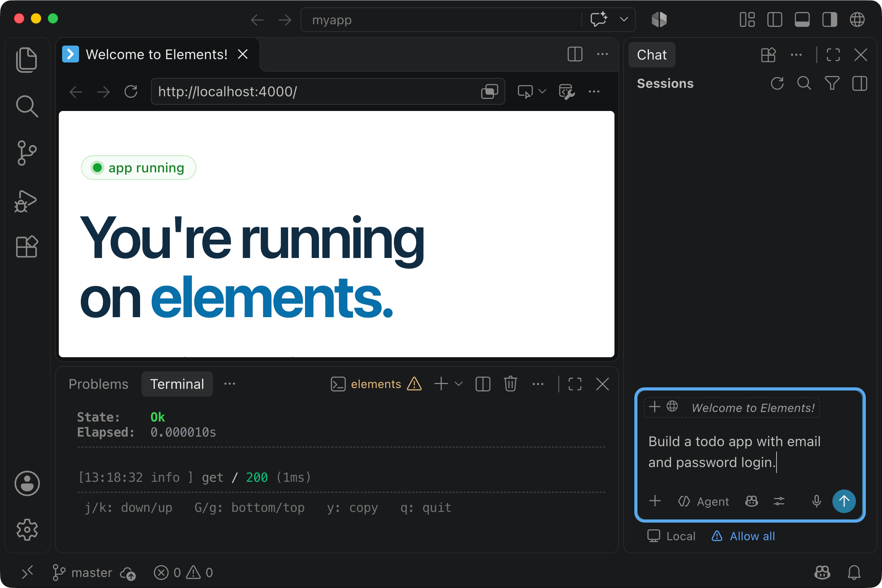Filter the chat sessions

[832, 83]
